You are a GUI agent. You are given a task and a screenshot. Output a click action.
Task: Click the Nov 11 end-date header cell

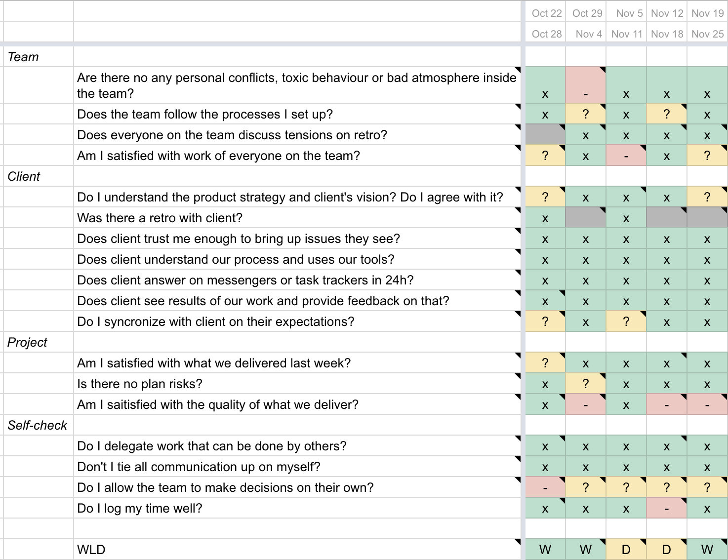(626, 34)
